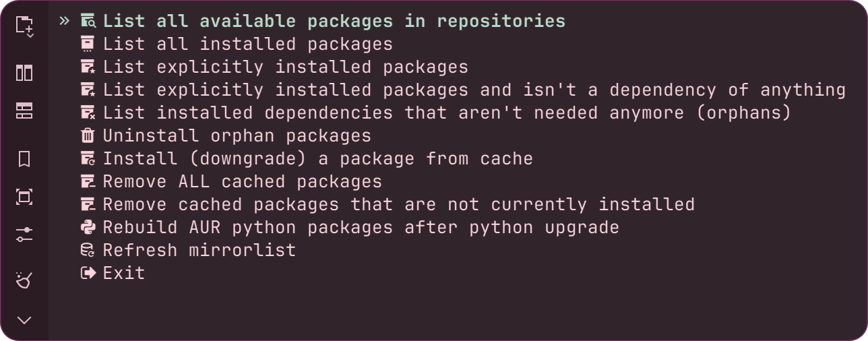This screenshot has height=341, width=868.
Task: Click the database icon beside Refresh mirrorlist
Action: coord(88,250)
